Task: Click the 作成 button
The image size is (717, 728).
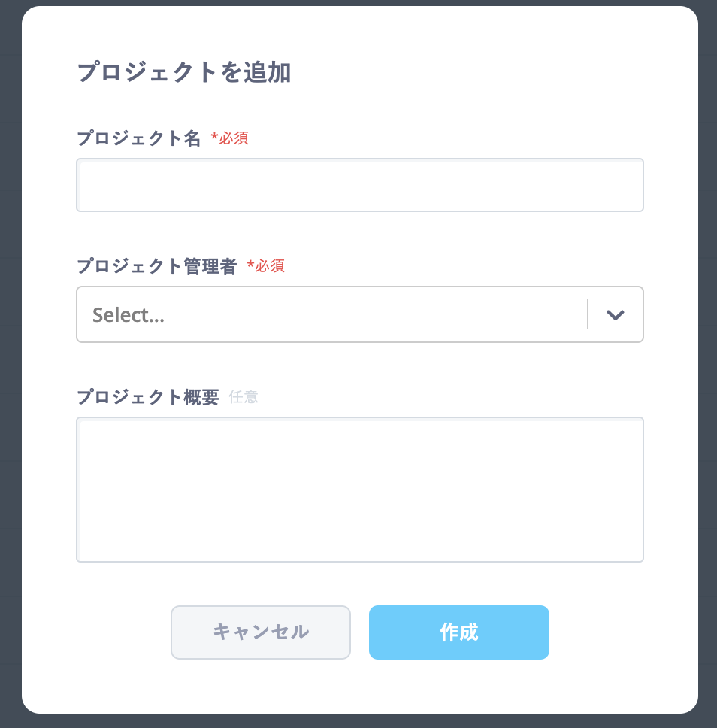Action: pos(458,632)
